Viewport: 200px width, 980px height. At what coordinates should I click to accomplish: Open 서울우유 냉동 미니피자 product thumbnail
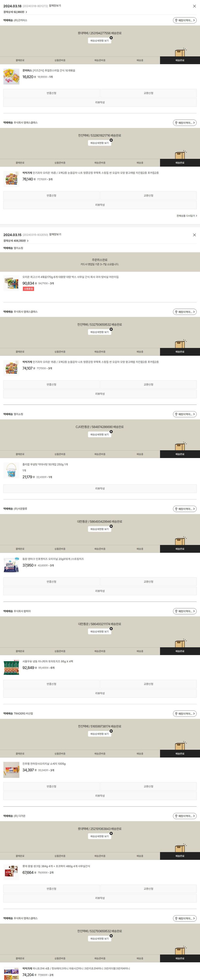11,668
